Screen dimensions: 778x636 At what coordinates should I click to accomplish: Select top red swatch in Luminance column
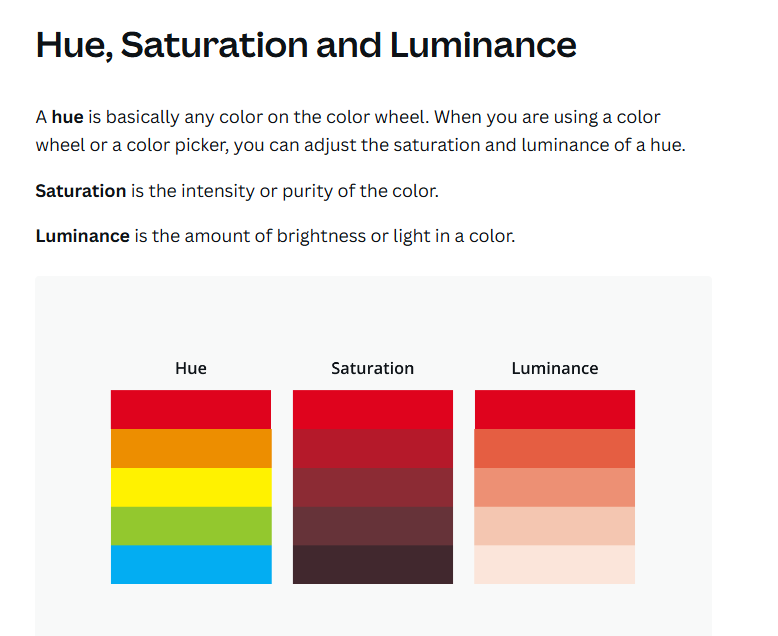[555, 409]
